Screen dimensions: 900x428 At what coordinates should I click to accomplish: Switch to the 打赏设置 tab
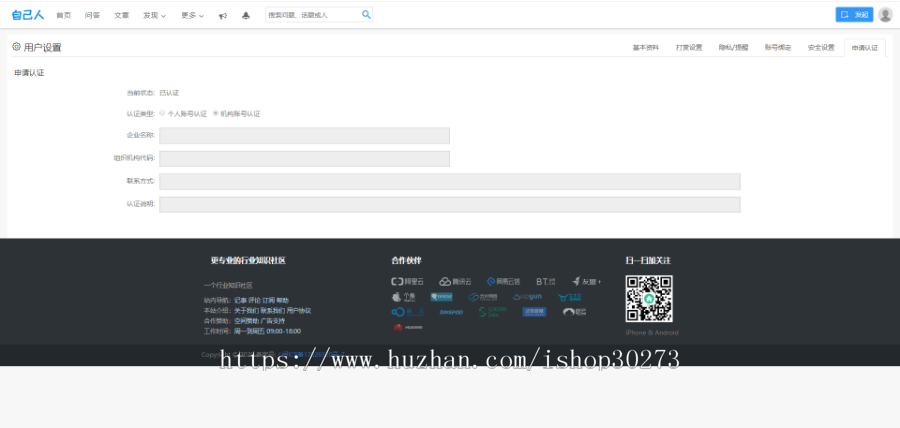(689, 48)
